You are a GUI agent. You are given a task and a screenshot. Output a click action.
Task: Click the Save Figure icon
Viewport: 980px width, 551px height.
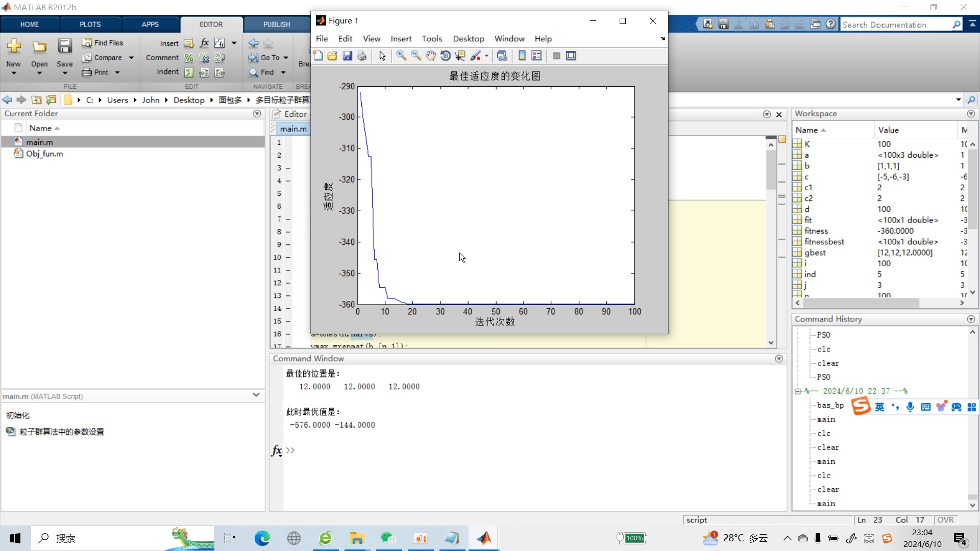347,56
